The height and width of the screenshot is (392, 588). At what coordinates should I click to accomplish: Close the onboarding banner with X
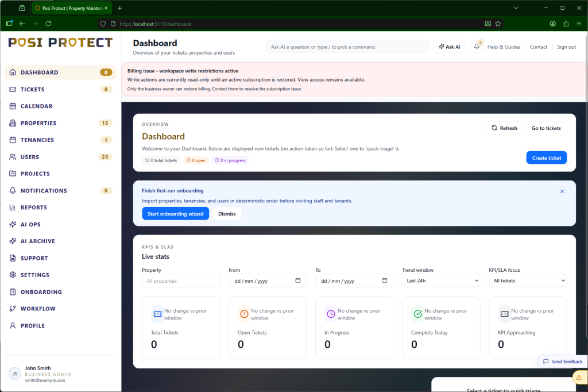click(562, 191)
